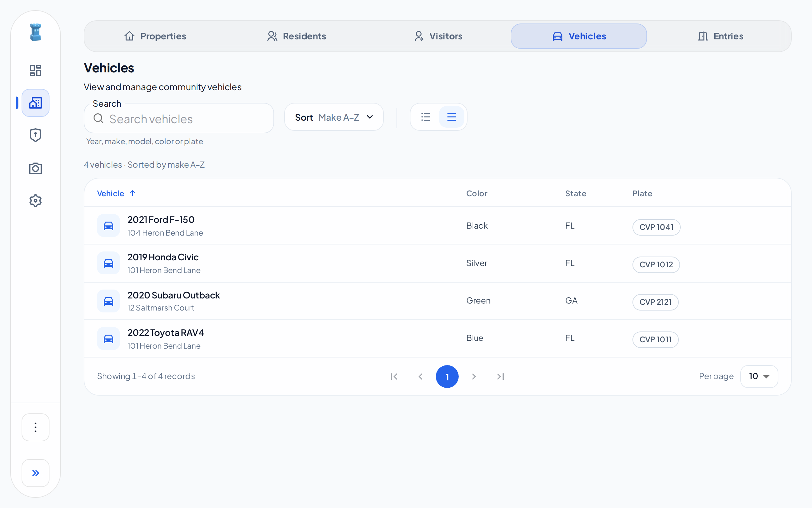812x508 pixels.
Task: Click the 104 Heron Bend Lane address
Action: [165, 233]
